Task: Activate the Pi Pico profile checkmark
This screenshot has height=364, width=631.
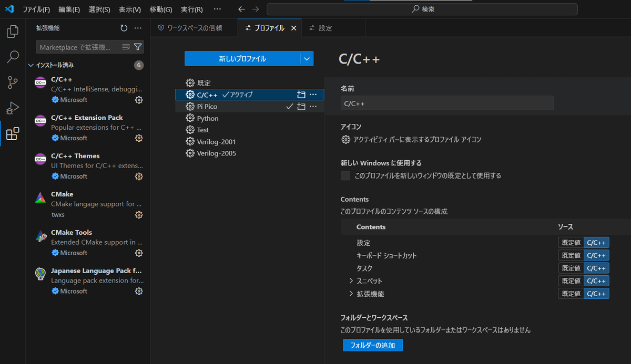Action: [x=289, y=107]
